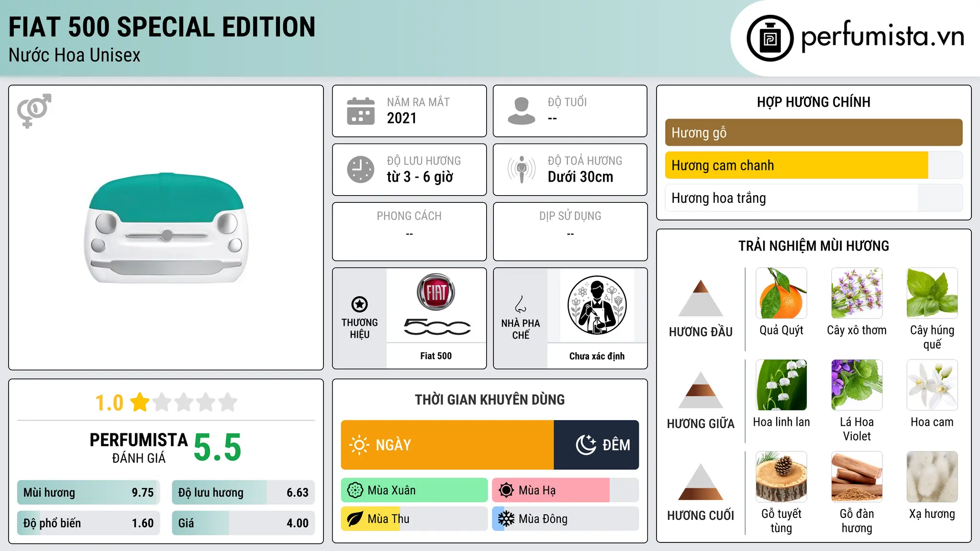Viewport: 980px width, 551px height.
Task: Click the sillage projection icon
Action: [522, 169]
